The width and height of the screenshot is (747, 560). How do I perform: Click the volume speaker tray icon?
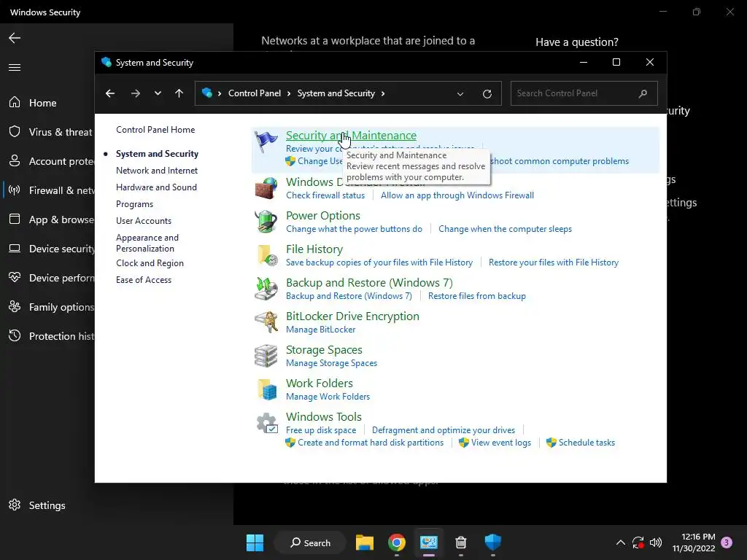pos(656,542)
